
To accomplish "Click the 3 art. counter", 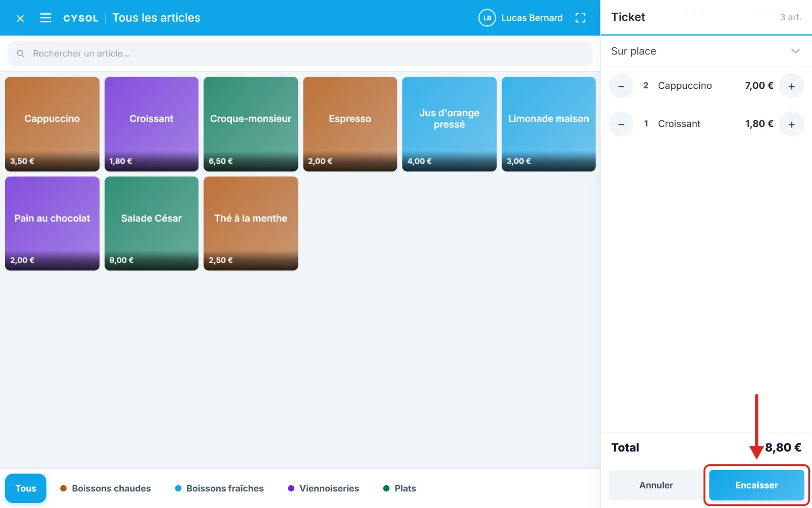I will pos(791,17).
